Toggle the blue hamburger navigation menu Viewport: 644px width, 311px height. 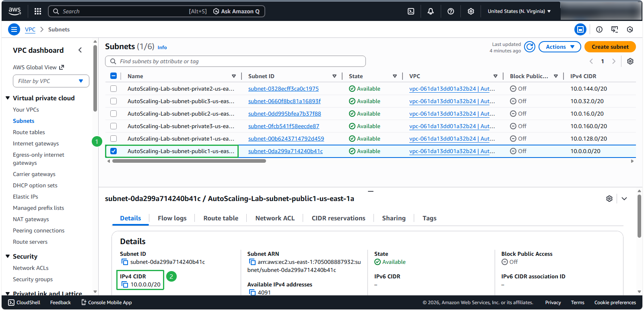(14, 29)
